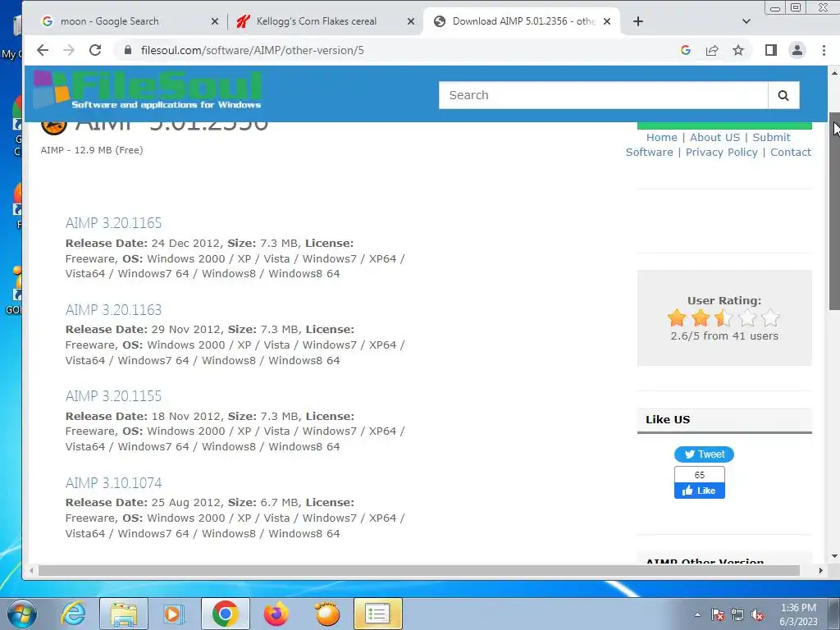The width and height of the screenshot is (840, 630).
Task: Expand the tab search chevron
Action: click(x=746, y=21)
